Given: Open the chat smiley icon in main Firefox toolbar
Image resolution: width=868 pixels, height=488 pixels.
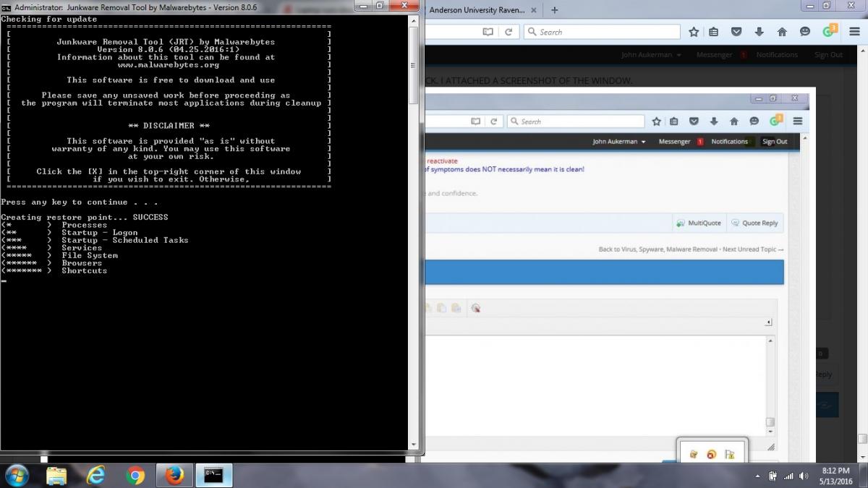Looking at the screenshot, I should (804, 32).
